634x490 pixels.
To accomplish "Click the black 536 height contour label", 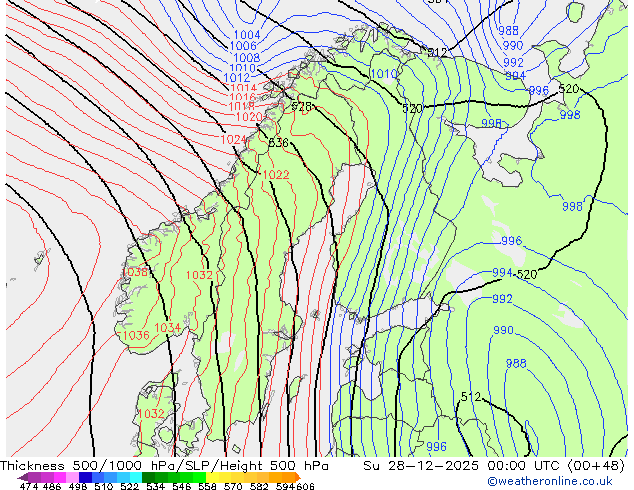I will (x=279, y=143).
